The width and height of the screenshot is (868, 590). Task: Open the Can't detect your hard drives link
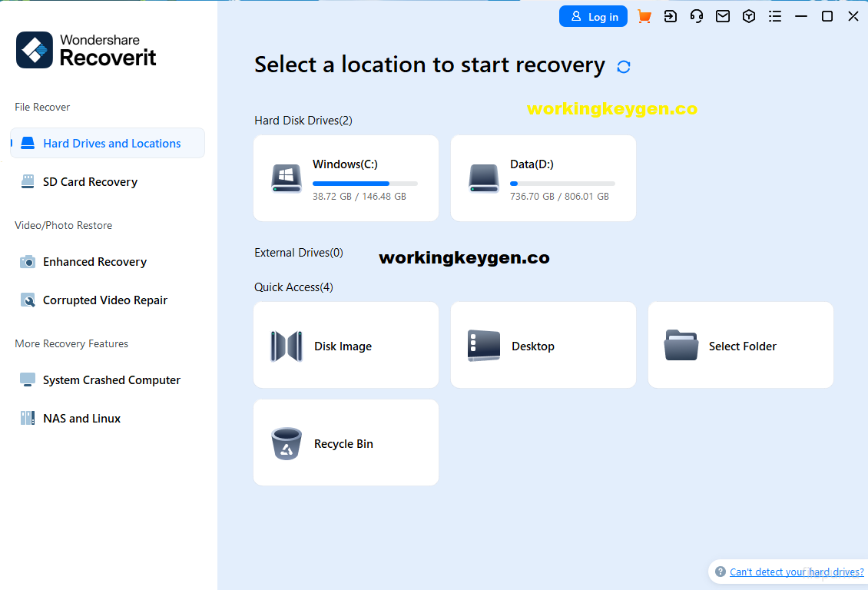pos(796,572)
